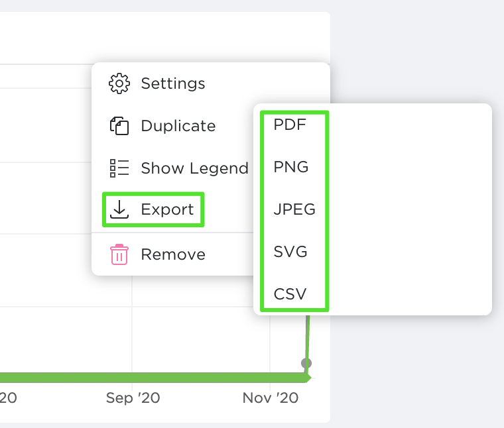Click the Nov '20 axis label
This screenshot has width=504, height=428.
[270, 398]
